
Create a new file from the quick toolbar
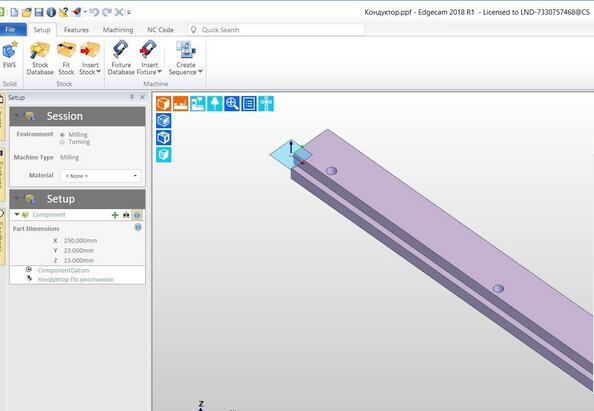tap(14, 12)
